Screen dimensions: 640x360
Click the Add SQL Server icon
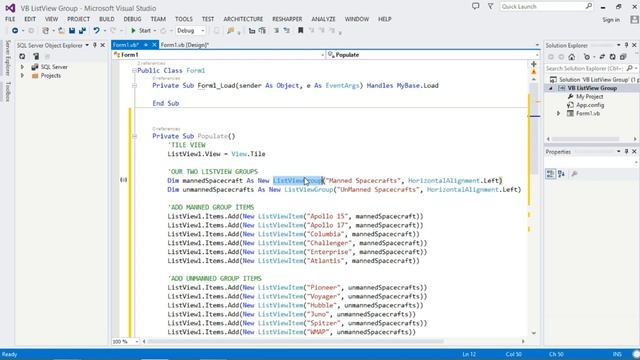point(36,56)
